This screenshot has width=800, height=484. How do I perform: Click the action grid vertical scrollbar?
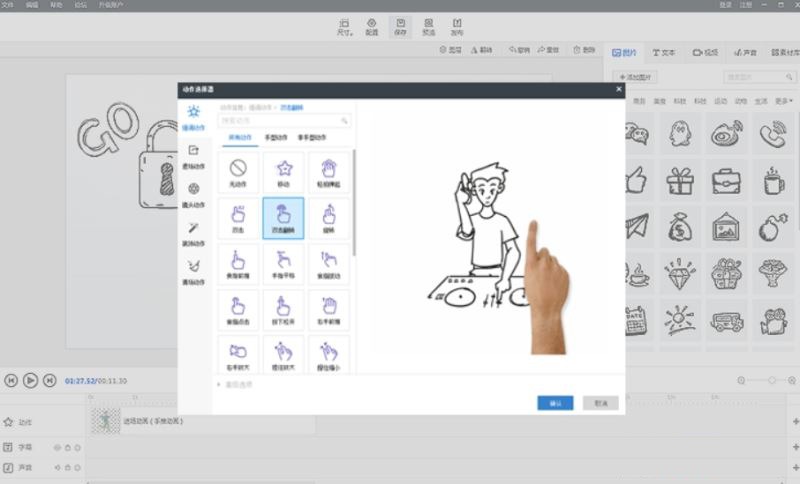[x=354, y=203]
